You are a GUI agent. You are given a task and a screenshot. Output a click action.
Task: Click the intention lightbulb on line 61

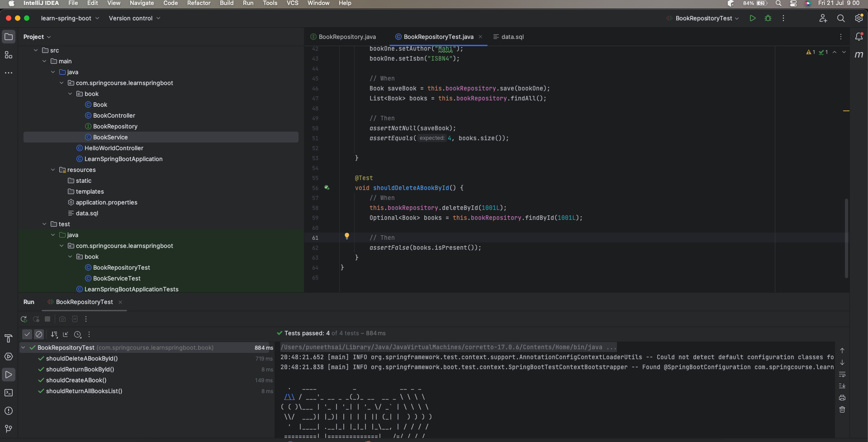click(x=347, y=236)
